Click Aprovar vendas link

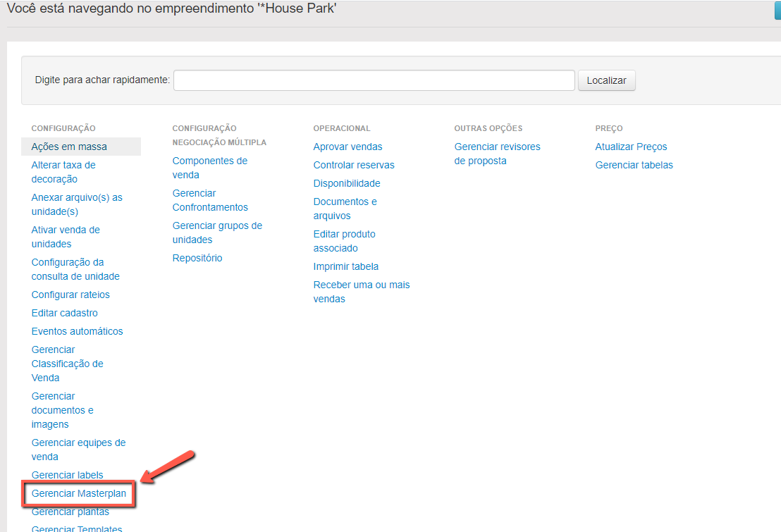coord(348,147)
